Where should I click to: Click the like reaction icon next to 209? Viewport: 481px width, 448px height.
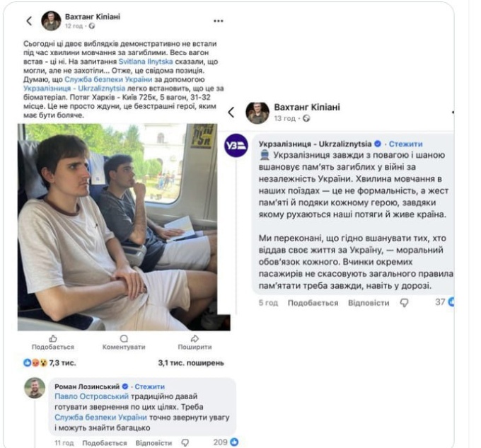234,442
